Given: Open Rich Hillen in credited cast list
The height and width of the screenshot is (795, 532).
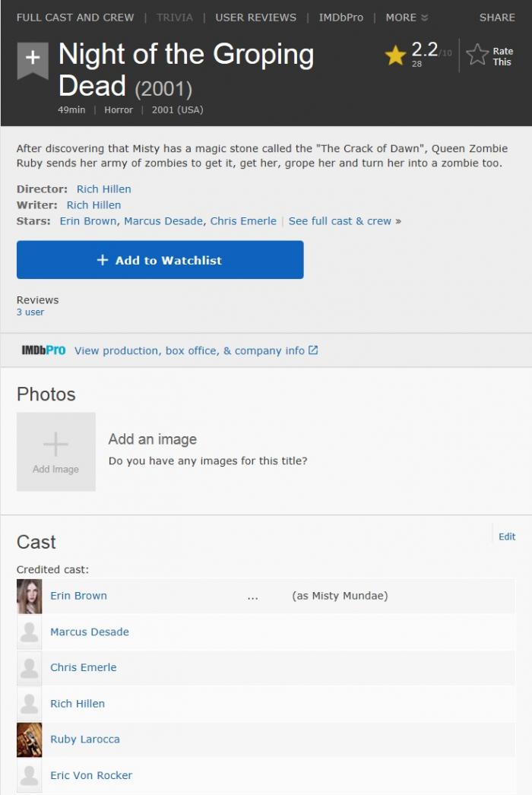Looking at the screenshot, I should (x=78, y=704).
